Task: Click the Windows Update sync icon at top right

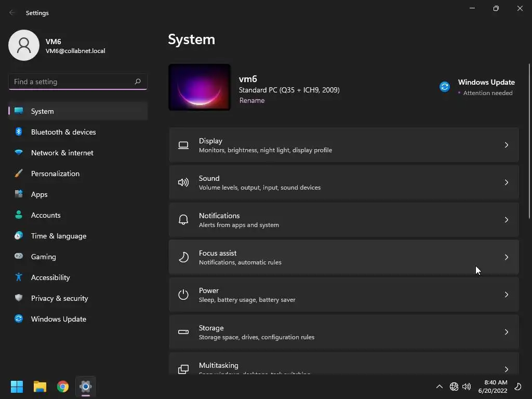Action: (445, 87)
